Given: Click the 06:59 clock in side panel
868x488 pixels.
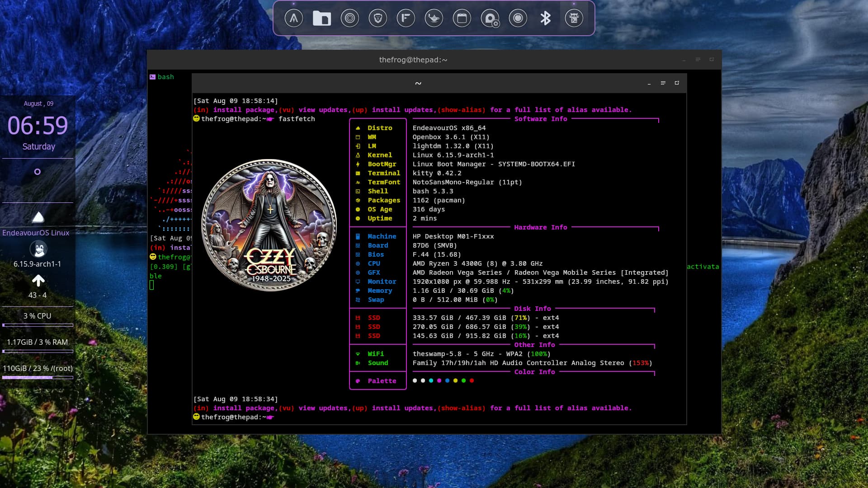Looking at the screenshot, I should (38, 126).
